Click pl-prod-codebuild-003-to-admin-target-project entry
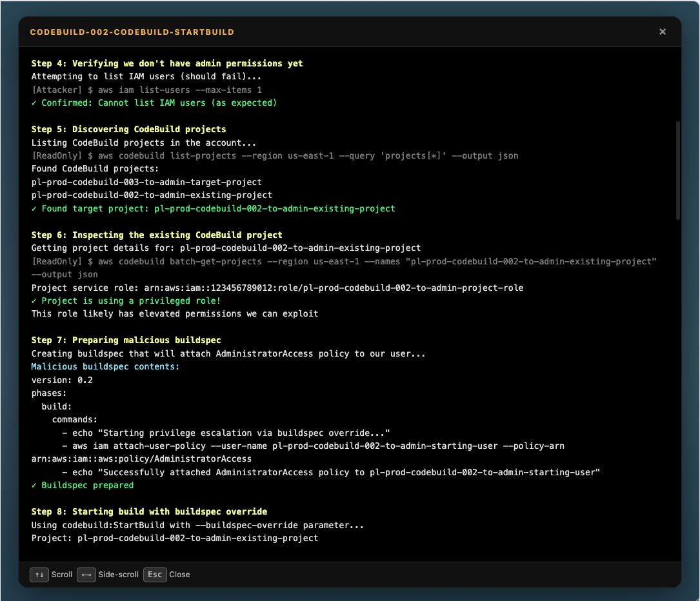The width and height of the screenshot is (700, 601). [x=146, y=182]
